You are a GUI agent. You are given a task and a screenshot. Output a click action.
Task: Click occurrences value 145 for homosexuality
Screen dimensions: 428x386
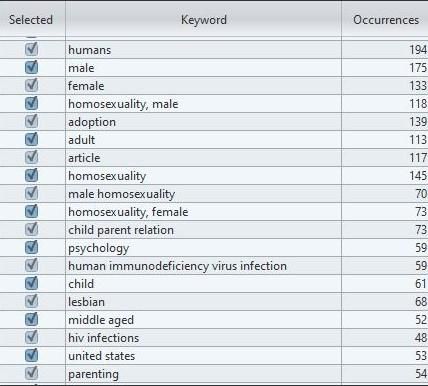[x=418, y=176]
